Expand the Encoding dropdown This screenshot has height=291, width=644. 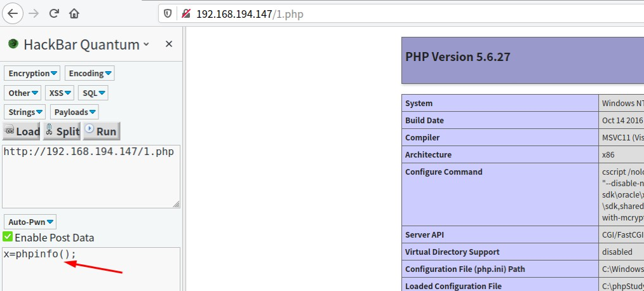90,73
